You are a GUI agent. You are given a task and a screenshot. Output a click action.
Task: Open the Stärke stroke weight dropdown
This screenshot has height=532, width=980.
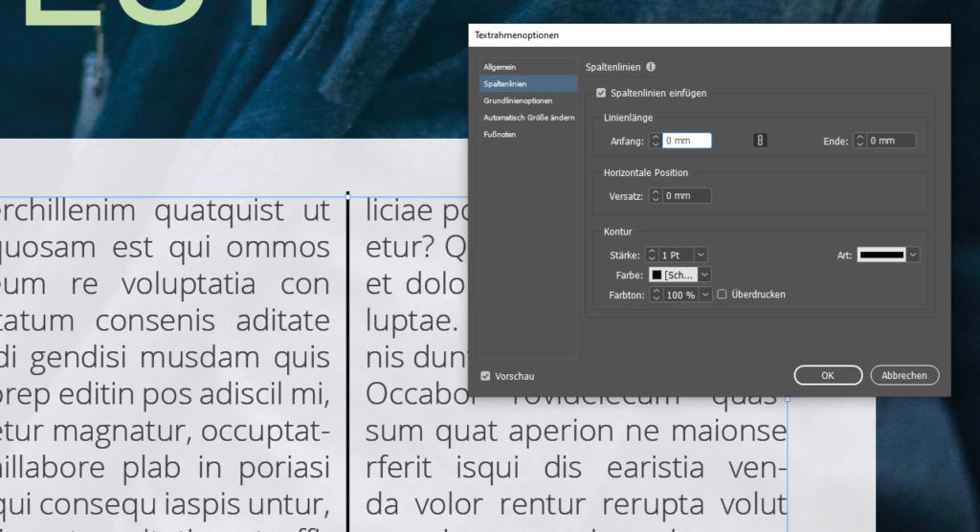701,255
